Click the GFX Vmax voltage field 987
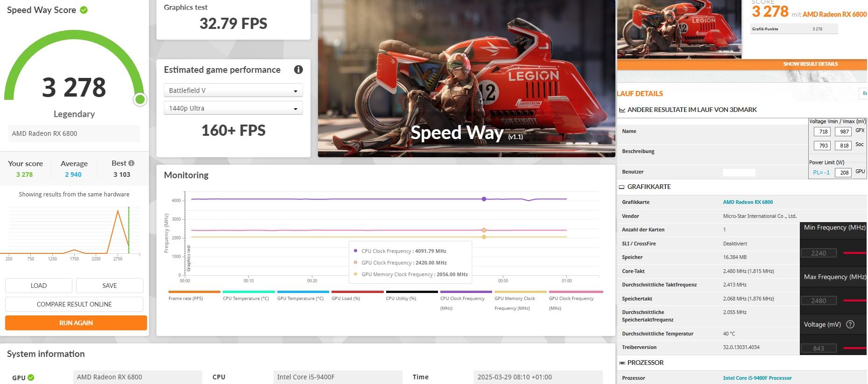This screenshot has width=868, height=384. point(843,132)
